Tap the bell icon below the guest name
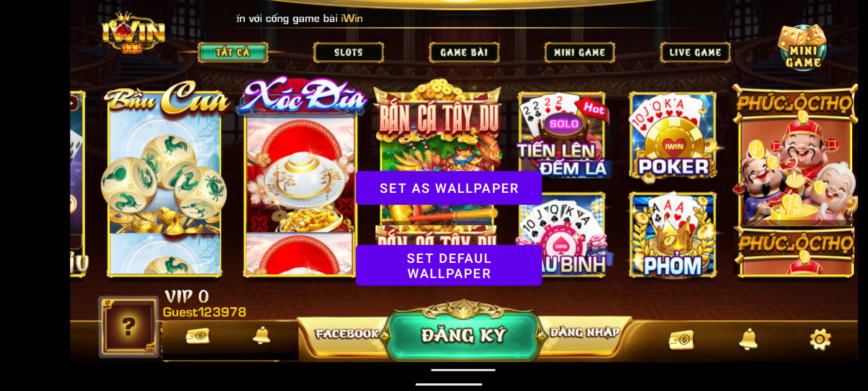The width and height of the screenshot is (868, 391). [261, 336]
